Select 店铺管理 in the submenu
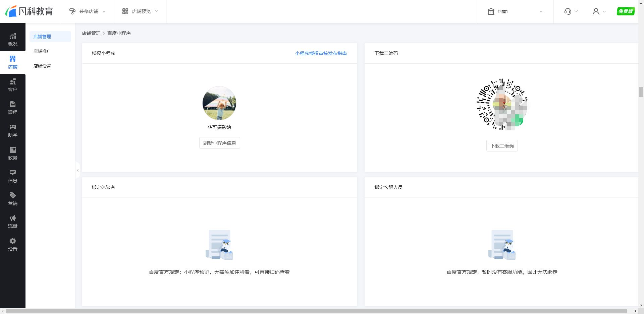644x314 pixels. 50,37
